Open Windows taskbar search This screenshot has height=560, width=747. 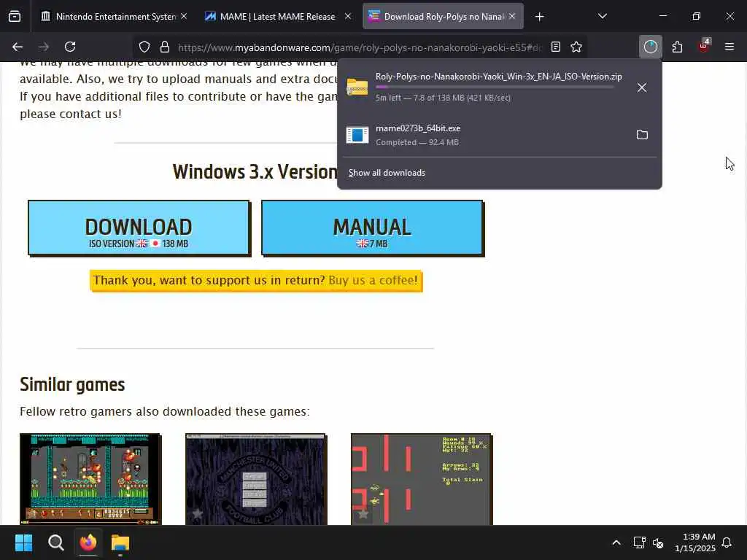55,542
